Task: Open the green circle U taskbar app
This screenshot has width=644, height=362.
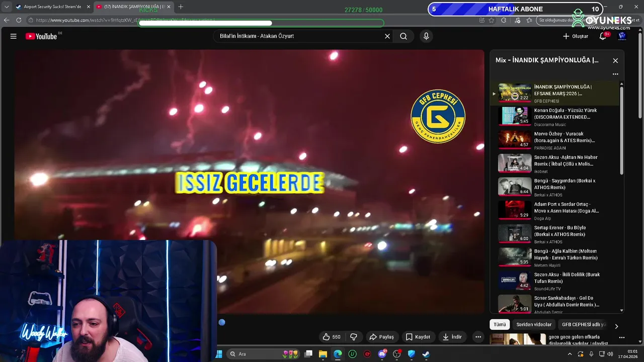Action: [x=353, y=354]
